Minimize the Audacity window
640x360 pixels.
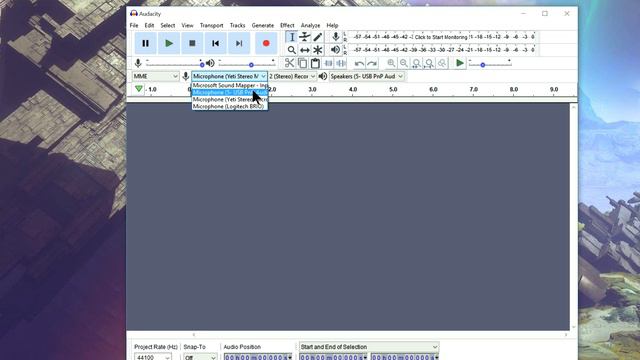click(x=524, y=13)
